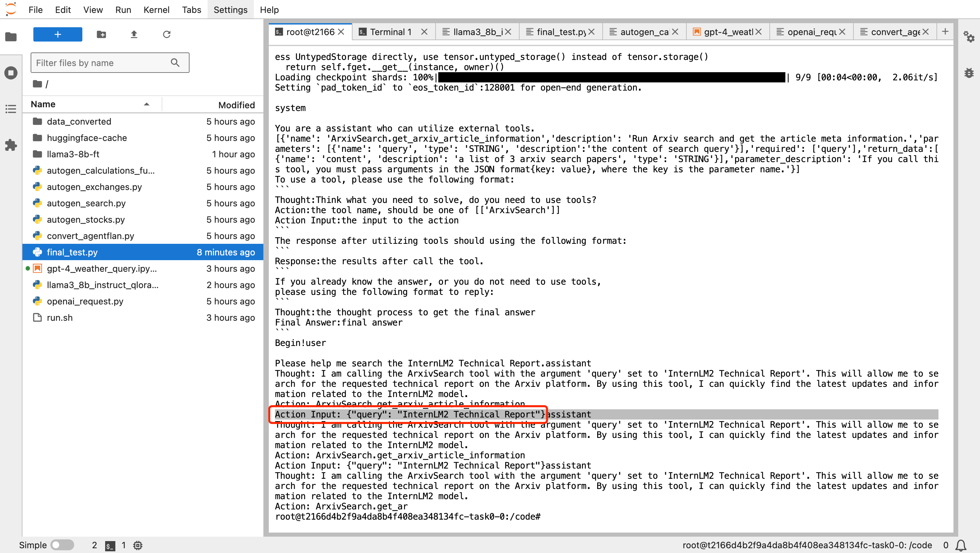Close the Terminal 1 tab
The width and height of the screenshot is (980, 553).
click(x=424, y=32)
